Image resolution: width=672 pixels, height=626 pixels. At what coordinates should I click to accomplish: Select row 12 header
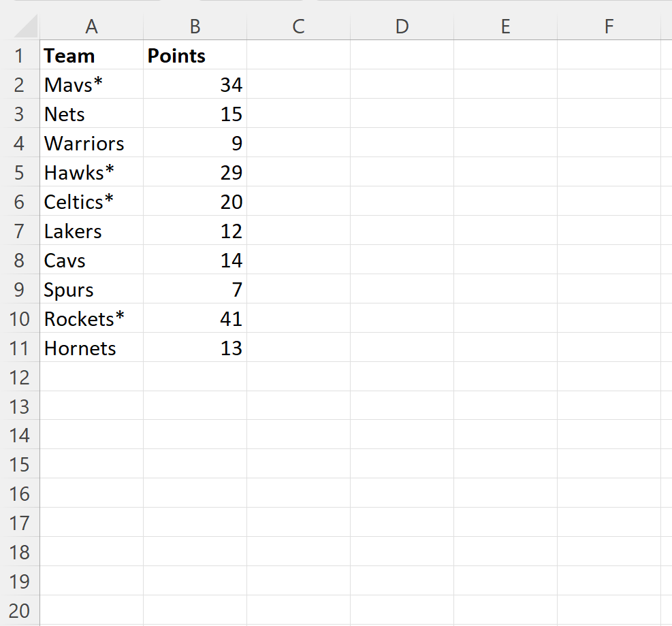coord(19,378)
